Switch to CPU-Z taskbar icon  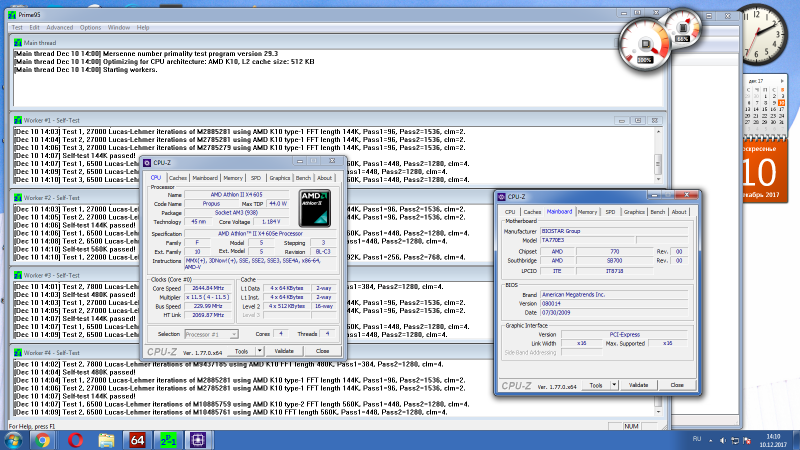[198, 440]
